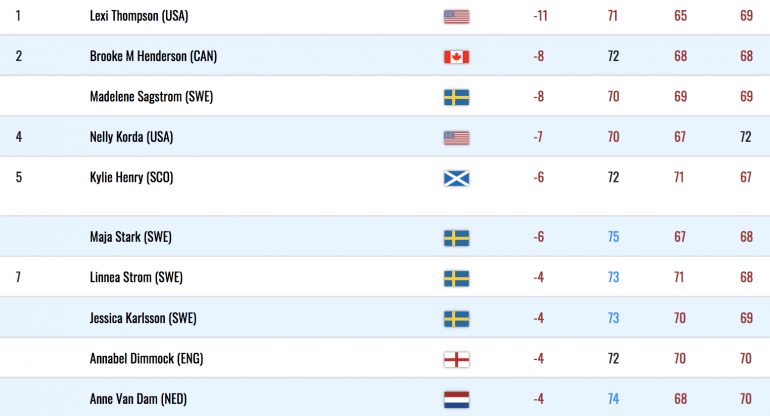Open Lexi Thompson (USA) player name
Viewport: 770px width, 416px height.
pos(139,16)
